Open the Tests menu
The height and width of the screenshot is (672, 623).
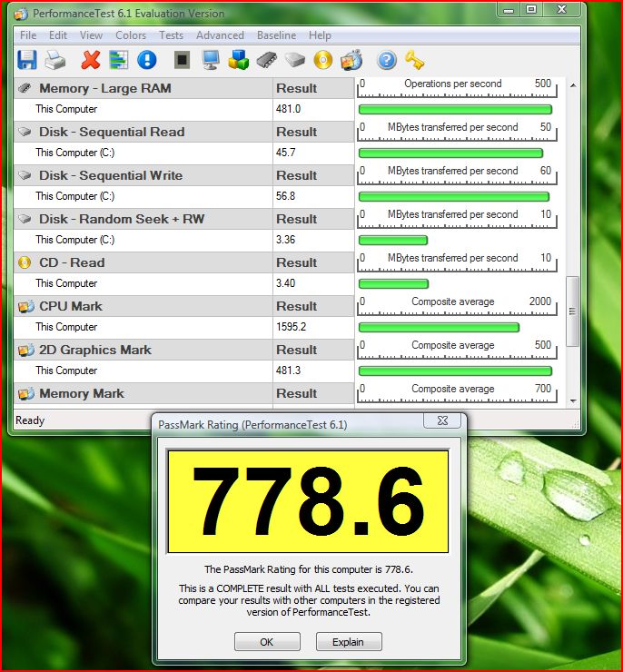pos(172,35)
